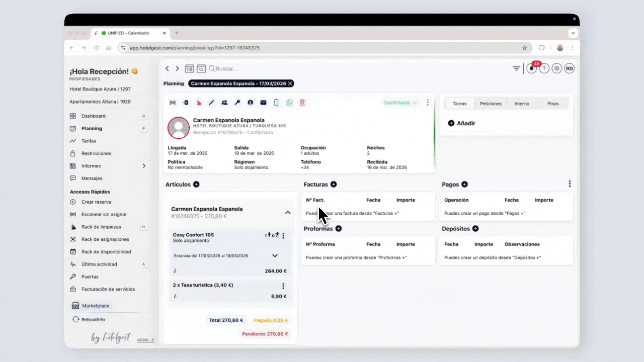
Task: Open Tarifas in the sidebar
Action: [89, 141]
